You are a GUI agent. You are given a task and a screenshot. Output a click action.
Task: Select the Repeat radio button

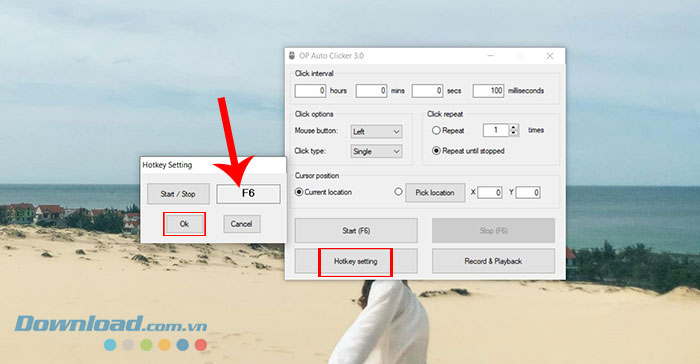[436, 130]
